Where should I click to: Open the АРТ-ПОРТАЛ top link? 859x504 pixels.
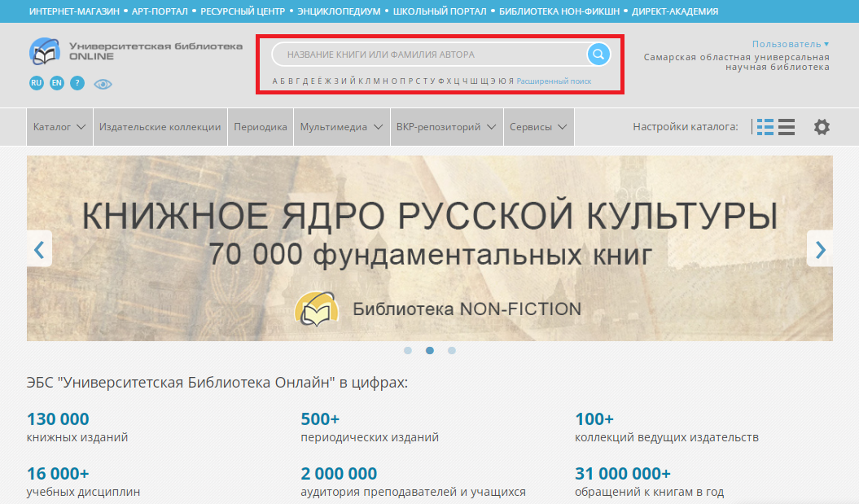point(160,11)
